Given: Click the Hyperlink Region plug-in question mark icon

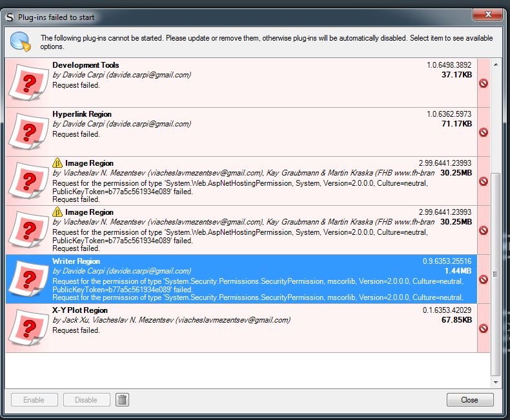Looking at the screenshot, I should (x=28, y=132).
